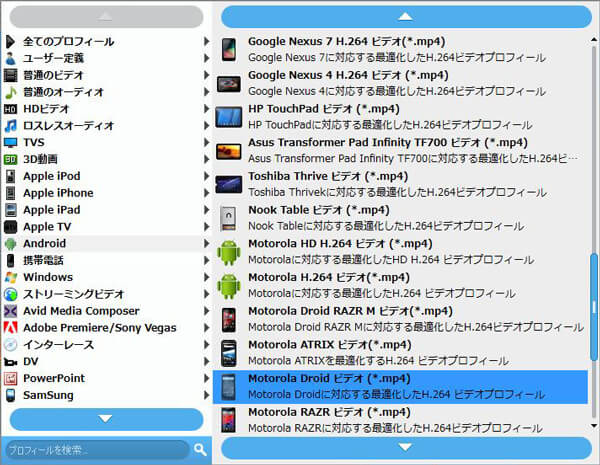The height and width of the screenshot is (465, 600).
Task: Click the Android robot icon in category list
Action: 11,243
